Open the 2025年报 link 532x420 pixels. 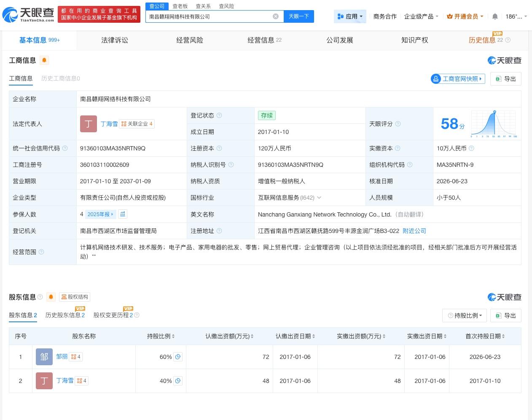point(100,214)
